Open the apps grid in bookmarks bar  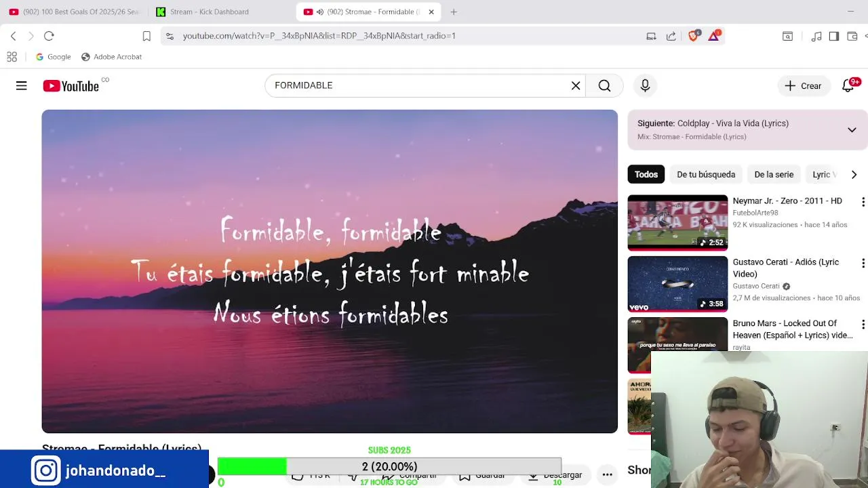tap(12, 57)
